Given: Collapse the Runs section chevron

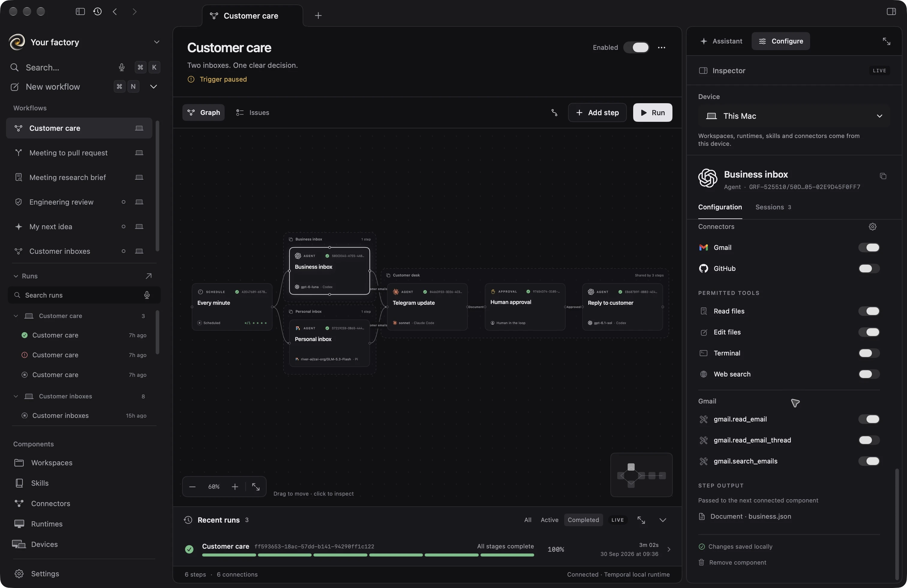Looking at the screenshot, I should [16, 276].
